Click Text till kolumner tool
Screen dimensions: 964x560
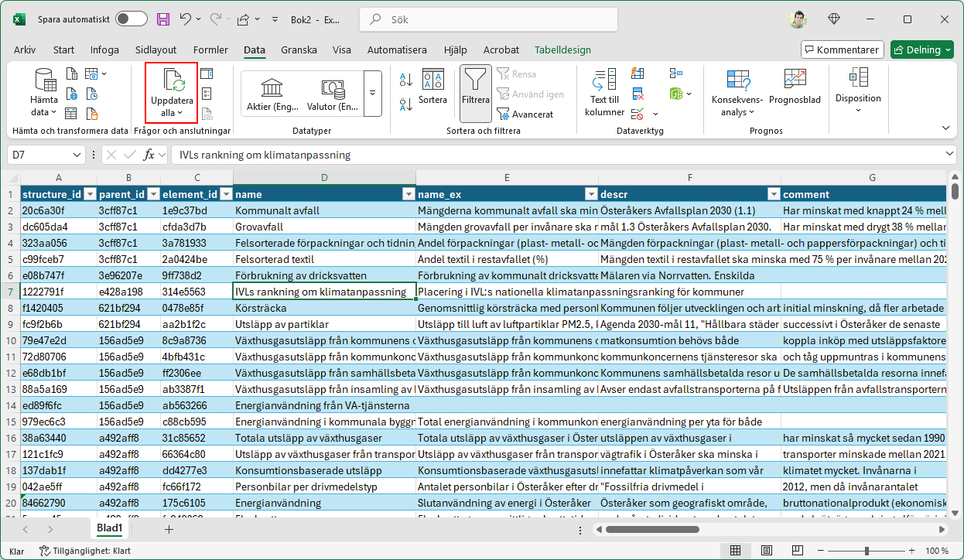604,94
